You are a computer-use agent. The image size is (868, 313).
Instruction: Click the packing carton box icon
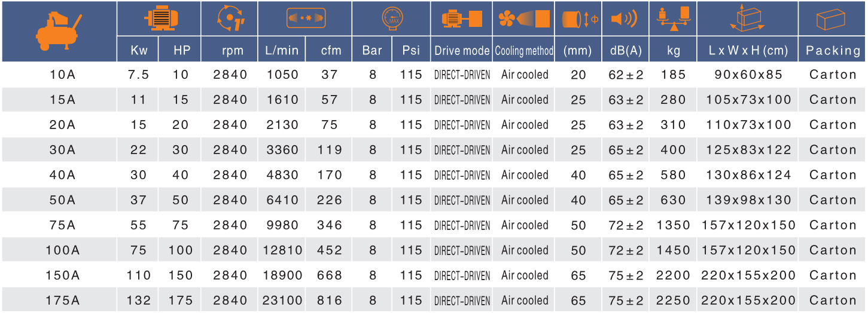coord(833,19)
